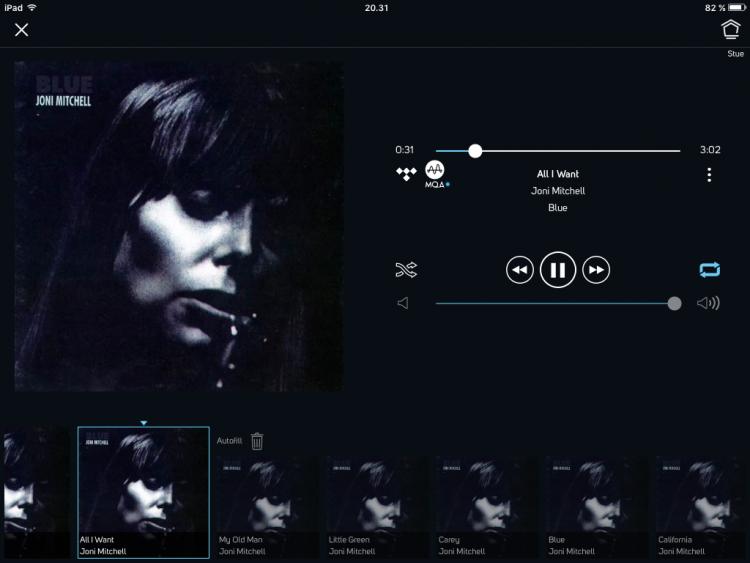Toggle shuffle playback
750x563 pixels.
pos(406,270)
